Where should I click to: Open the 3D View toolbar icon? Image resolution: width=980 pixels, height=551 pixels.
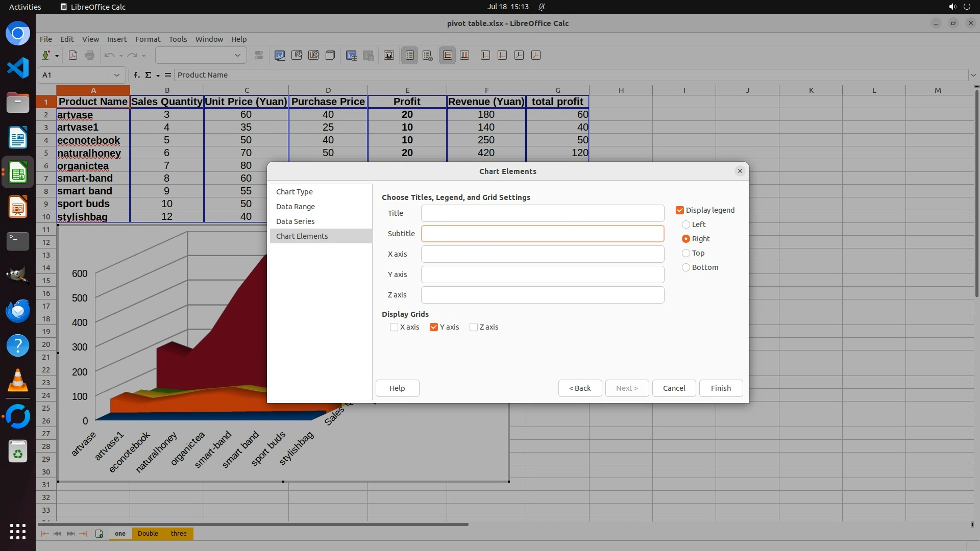330,56
